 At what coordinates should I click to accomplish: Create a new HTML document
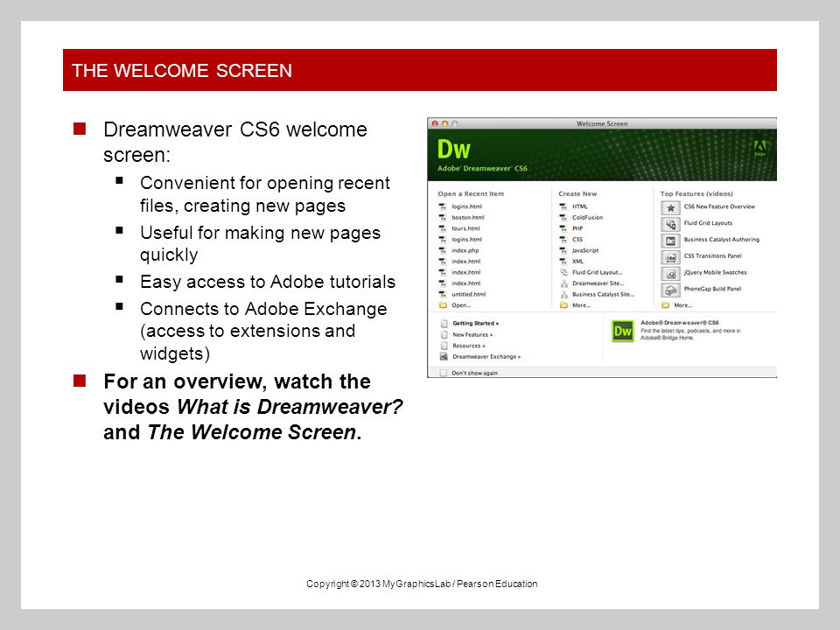[x=579, y=206]
